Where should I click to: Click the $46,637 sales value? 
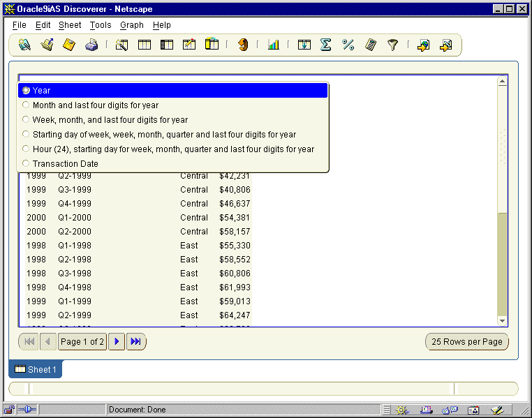pyautogui.click(x=235, y=203)
